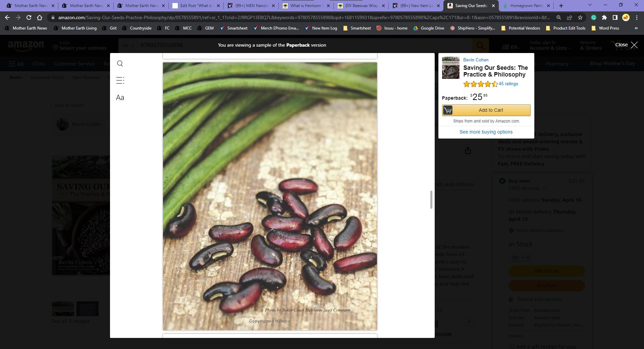Click the share icon on product page

pyautogui.click(x=468, y=150)
